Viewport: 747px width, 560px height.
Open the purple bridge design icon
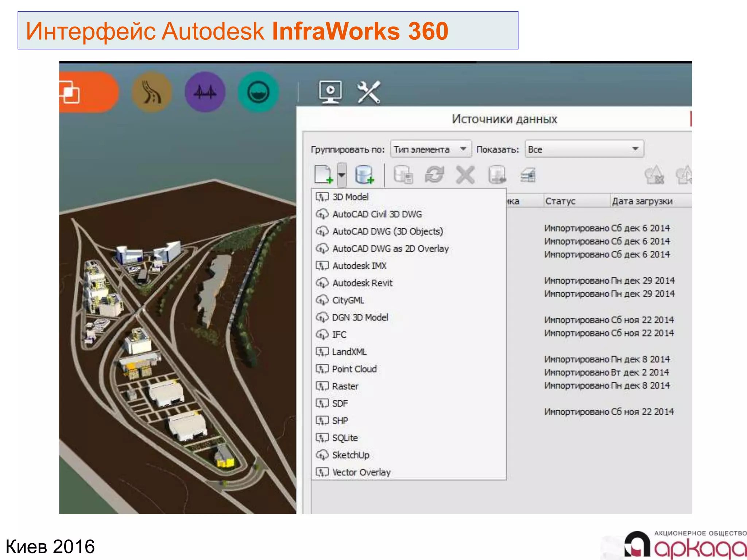(x=205, y=92)
